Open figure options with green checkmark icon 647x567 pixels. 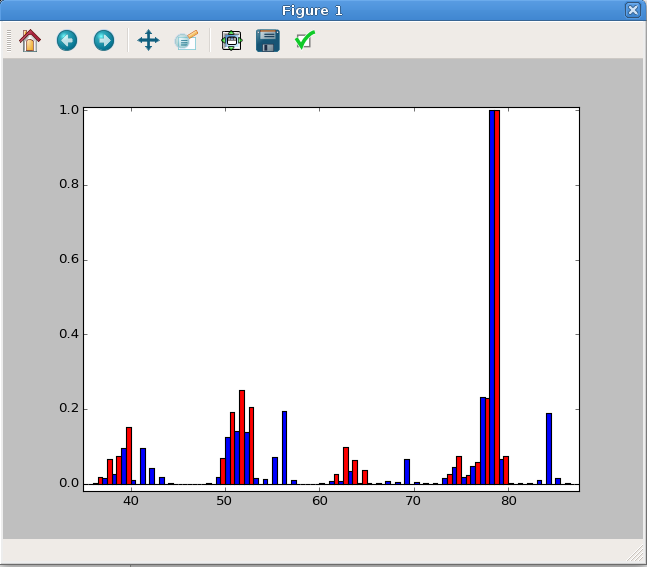click(305, 40)
